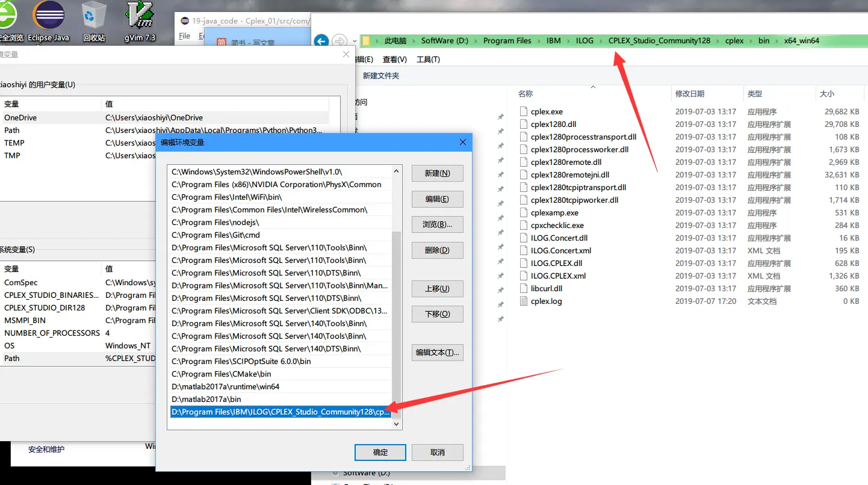Select selected CPLEX_Studio_Community128 path entry
Image resolution: width=868 pixels, height=485 pixels.
281,412
